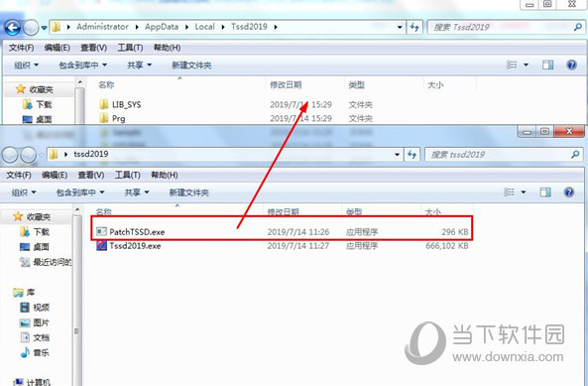
Task: Open 共享 dropdown in front window
Action: tap(137, 193)
